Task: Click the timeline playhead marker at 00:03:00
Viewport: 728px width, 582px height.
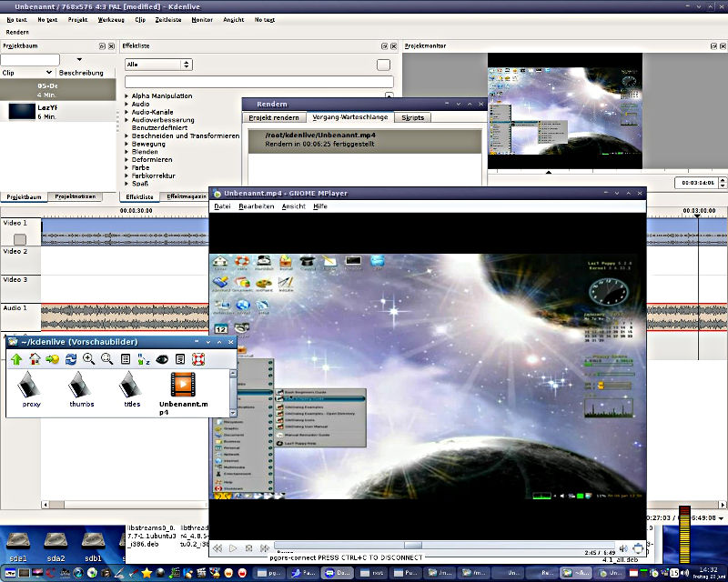Action: point(697,216)
